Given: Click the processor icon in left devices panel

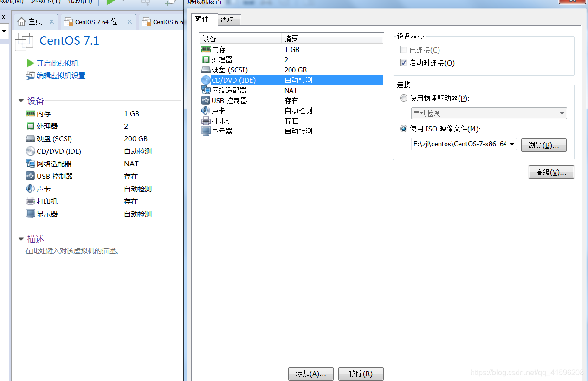Looking at the screenshot, I should click(x=30, y=126).
